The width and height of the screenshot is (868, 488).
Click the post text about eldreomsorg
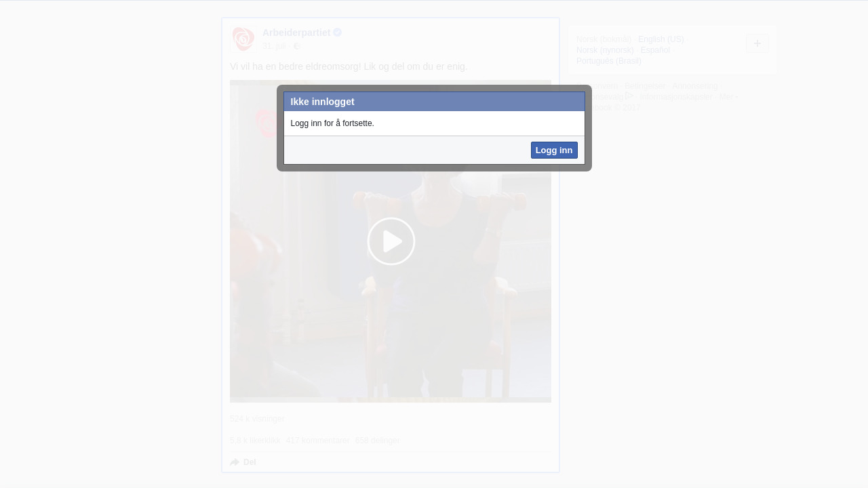point(349,66)
